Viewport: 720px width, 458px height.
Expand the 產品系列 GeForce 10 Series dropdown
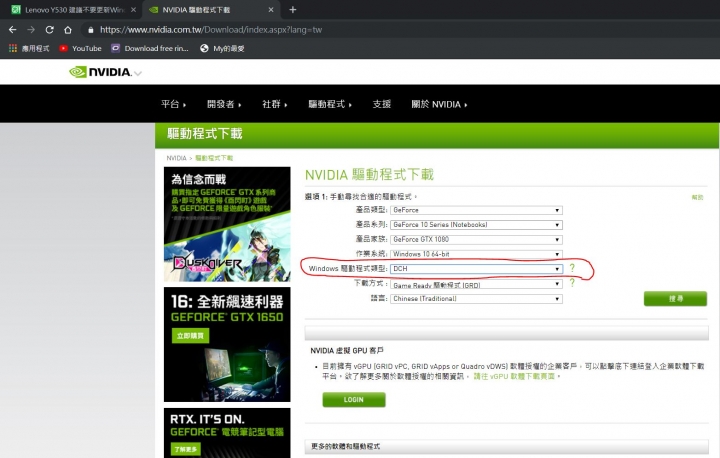(476, 225)
